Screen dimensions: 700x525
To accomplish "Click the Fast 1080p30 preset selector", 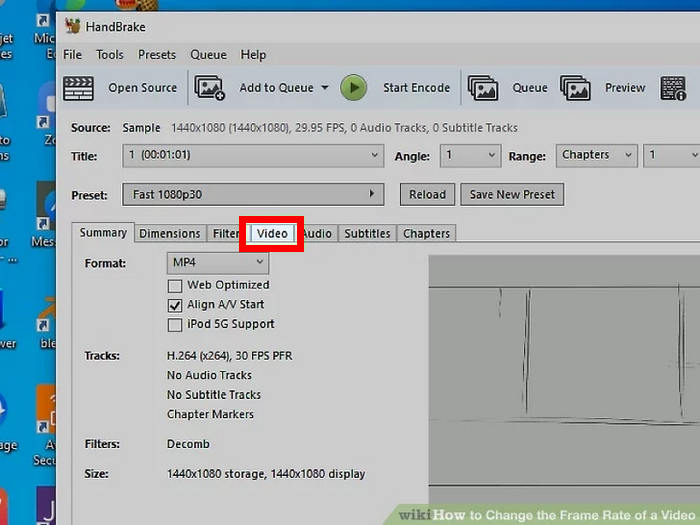I will [x=253, y=194].
